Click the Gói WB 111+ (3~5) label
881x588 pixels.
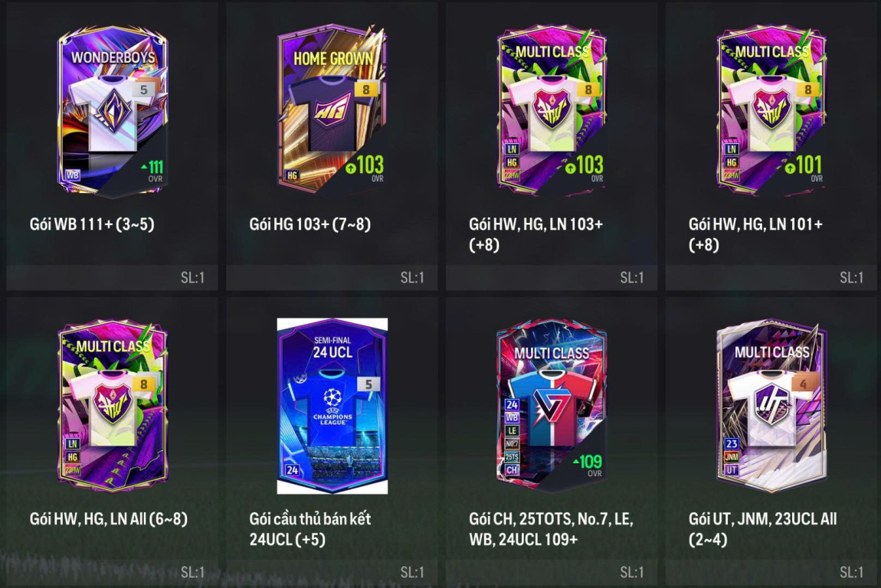[x=92, y=224]
